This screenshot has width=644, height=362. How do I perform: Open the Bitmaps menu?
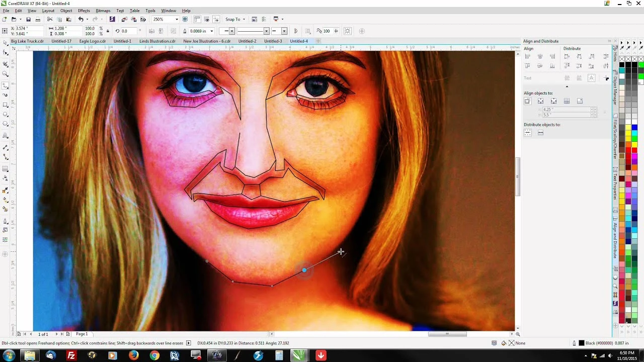tap(103, 11)
